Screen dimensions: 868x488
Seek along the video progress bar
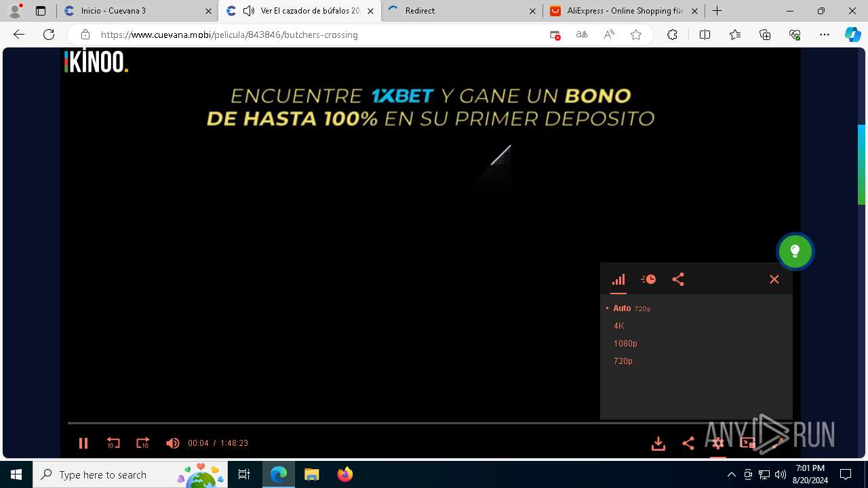(x=430, y=423)
